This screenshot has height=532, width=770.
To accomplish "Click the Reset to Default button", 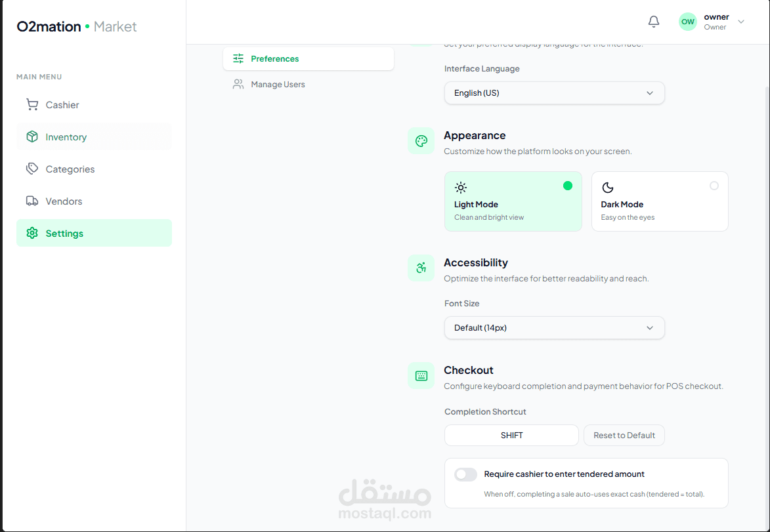I will pos(624,436).
